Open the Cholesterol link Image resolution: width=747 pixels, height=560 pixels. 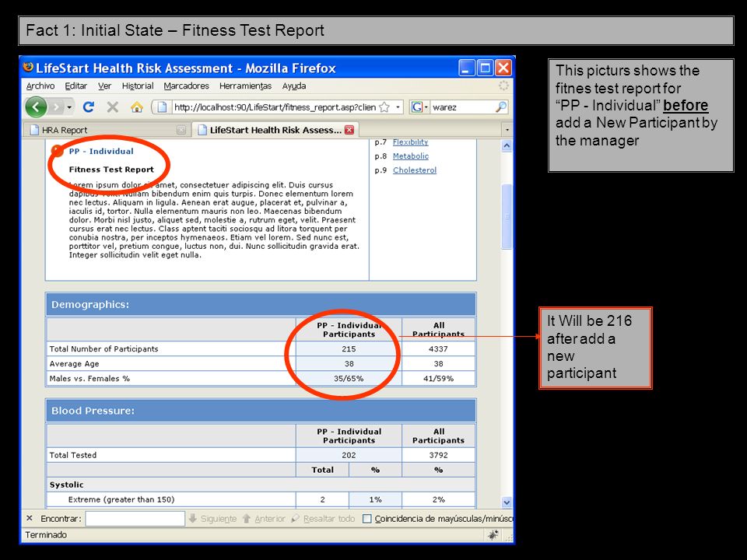(415, 170)
